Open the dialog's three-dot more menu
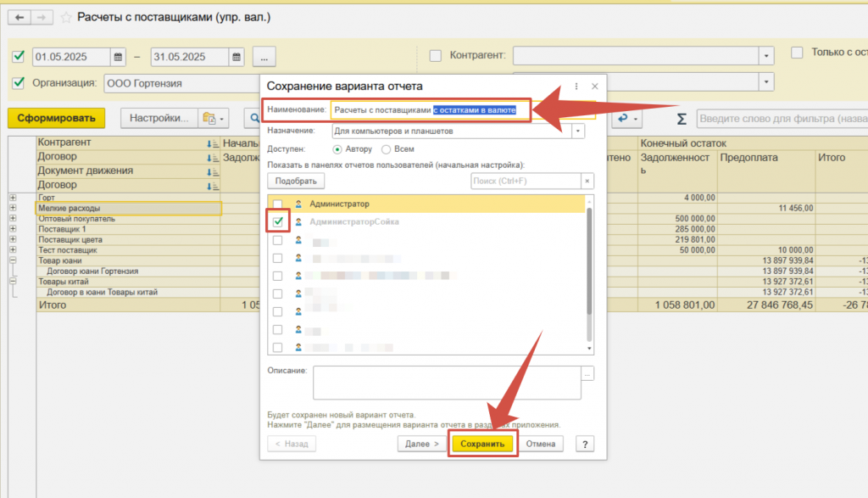Image resolution: width=868 pixels, height=498 pixels. click(x=576, y=87)
